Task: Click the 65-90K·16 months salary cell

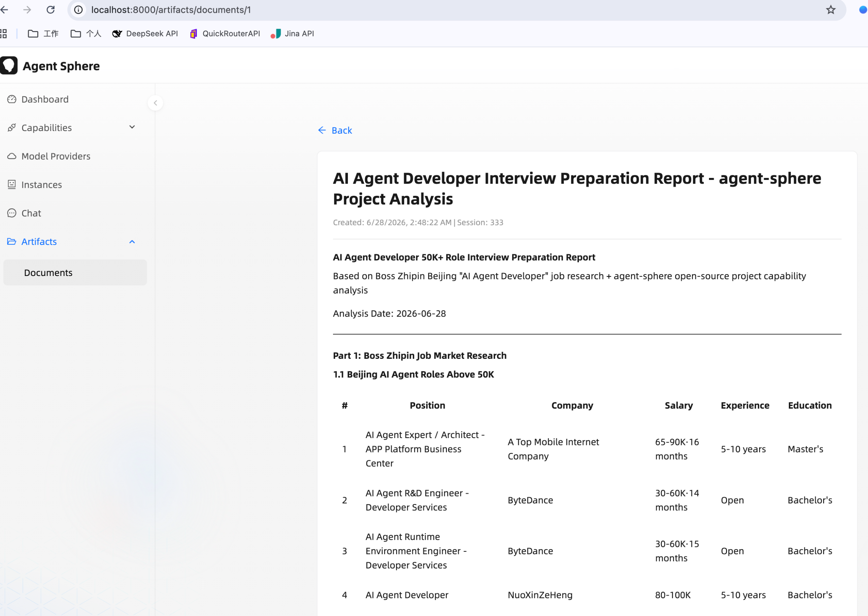Action: [677, 449]
